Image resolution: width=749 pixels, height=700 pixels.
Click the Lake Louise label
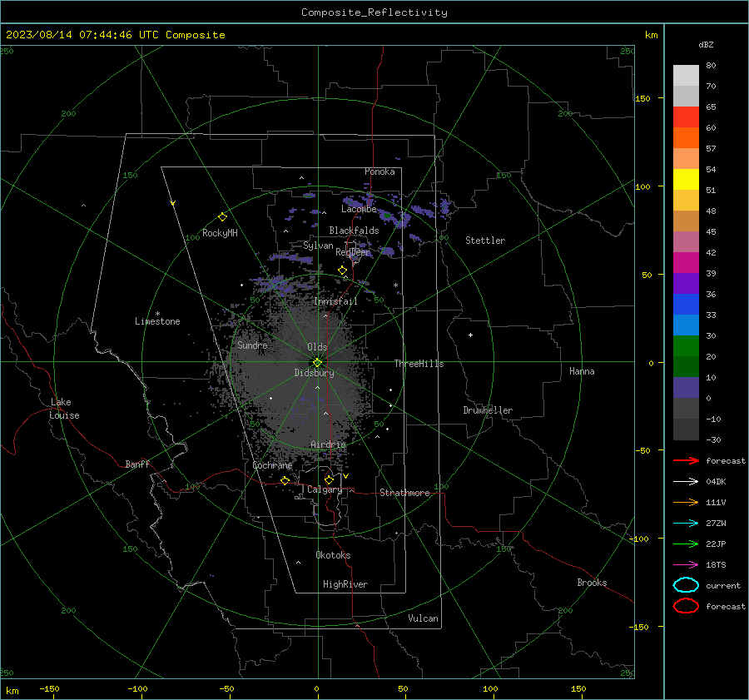[64, 409]
